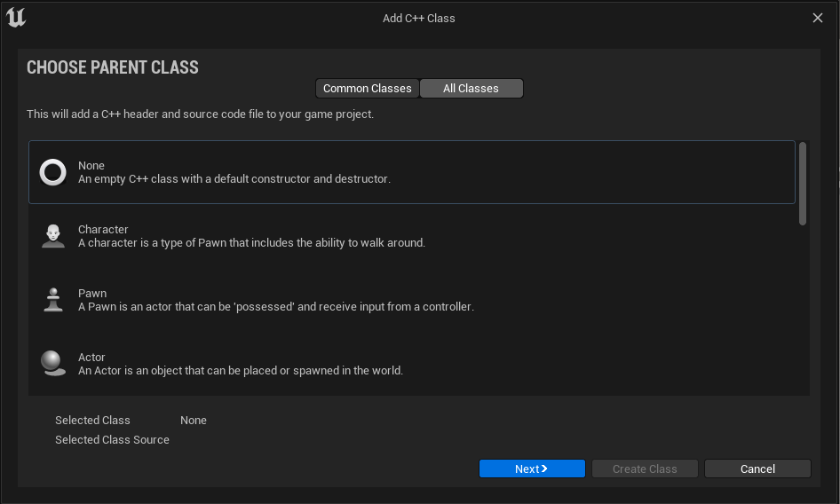Click 'An empty C++ class' description
Screen dimensions: 840x504
pyautogui.click(x=234, y=179)
